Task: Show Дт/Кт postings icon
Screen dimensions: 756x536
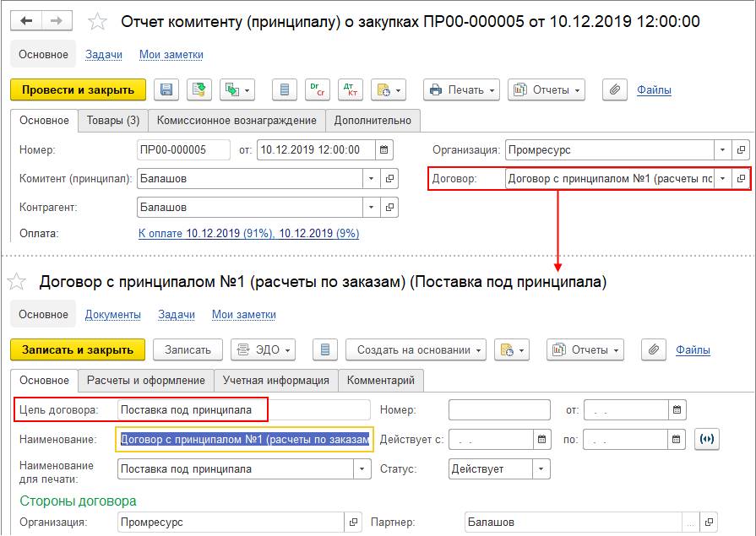Action: [x=351, y=89]
